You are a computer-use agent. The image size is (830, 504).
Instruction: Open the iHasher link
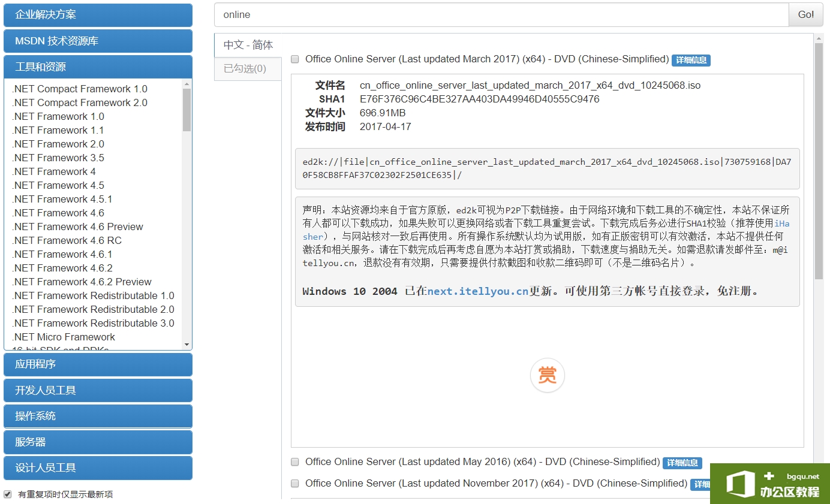coord(781,223)
